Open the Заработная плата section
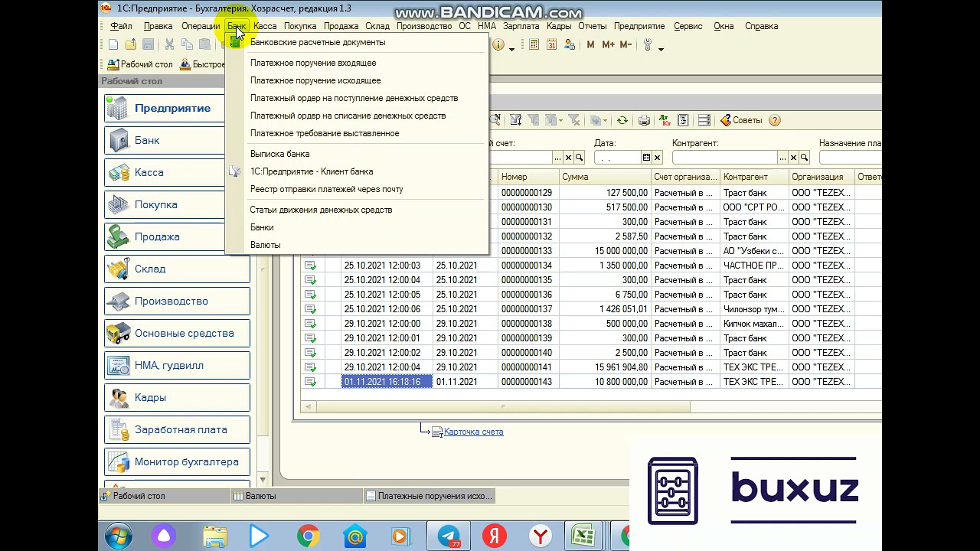Viewport: 980px width, 551px height. [x=177, y=429]
